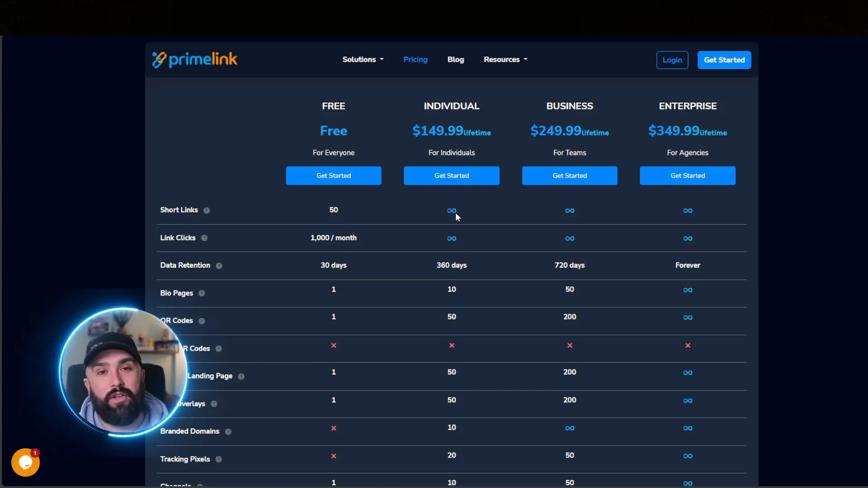The image size is (868, 488).
Task: Click the Business Tracking Pixels value 50
Action: click(570, 455)
